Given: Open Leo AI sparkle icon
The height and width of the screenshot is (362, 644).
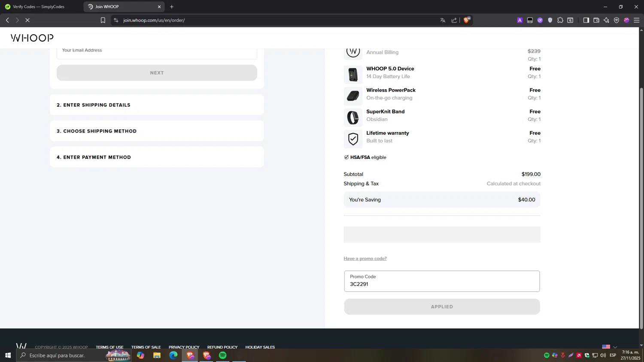Looking at the screenshot, I should (x=606, y=20).
